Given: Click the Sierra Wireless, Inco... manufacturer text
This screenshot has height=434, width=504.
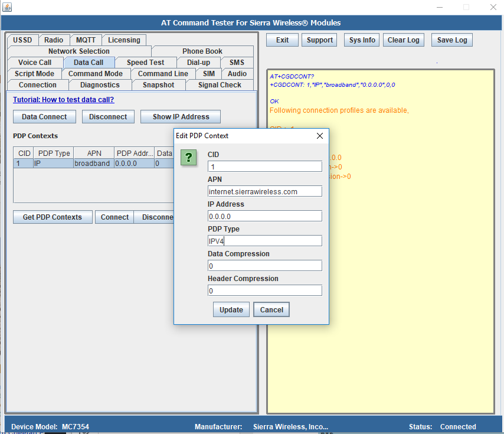Looking at the screenshot, I should coord(290,426).
